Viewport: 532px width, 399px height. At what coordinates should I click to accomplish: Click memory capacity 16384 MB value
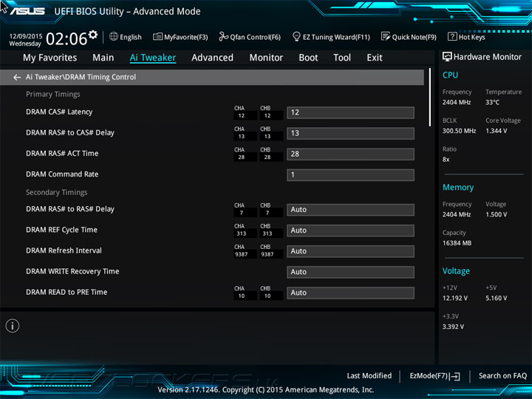[457, 243]
